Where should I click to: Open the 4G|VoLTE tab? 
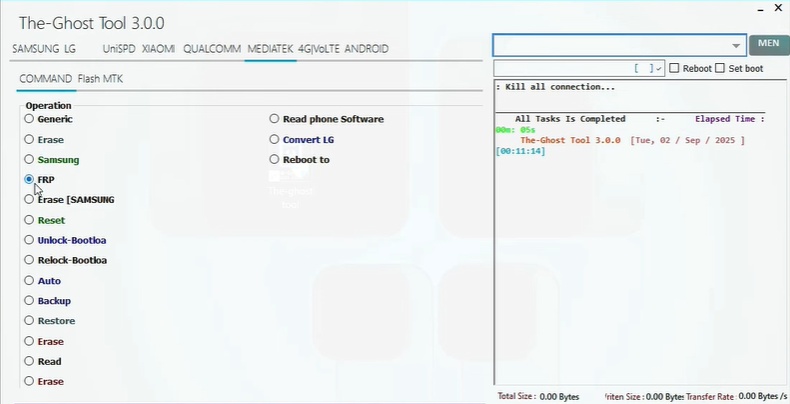click(318, 49)
